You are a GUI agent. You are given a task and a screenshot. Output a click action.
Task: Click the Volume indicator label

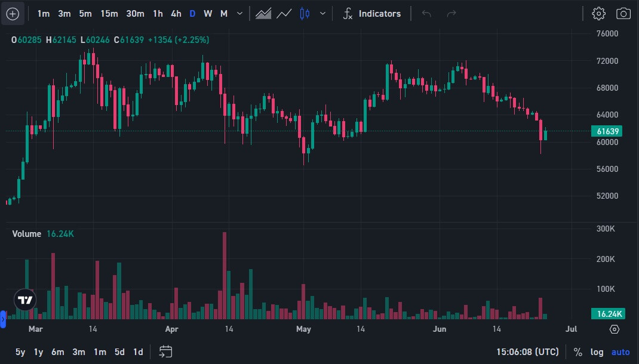(27, 234)
